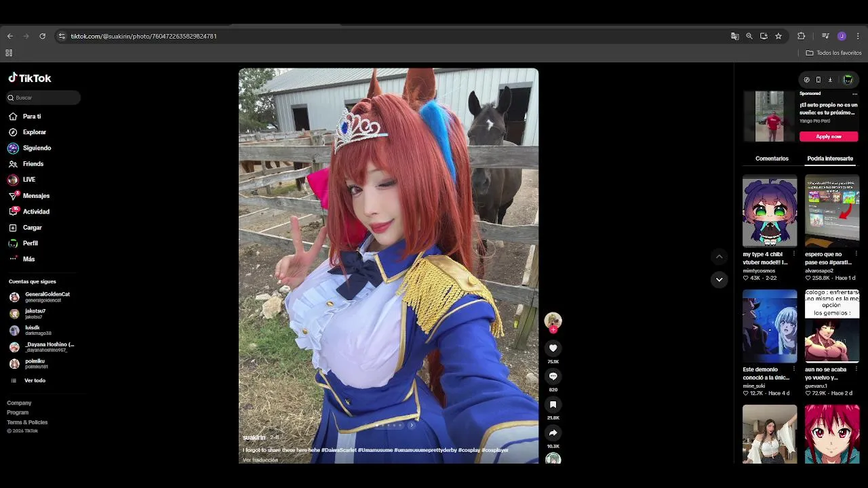Screen dimensions: 868x488
Task: Click the address bar URL
Action: coord(144,36)
